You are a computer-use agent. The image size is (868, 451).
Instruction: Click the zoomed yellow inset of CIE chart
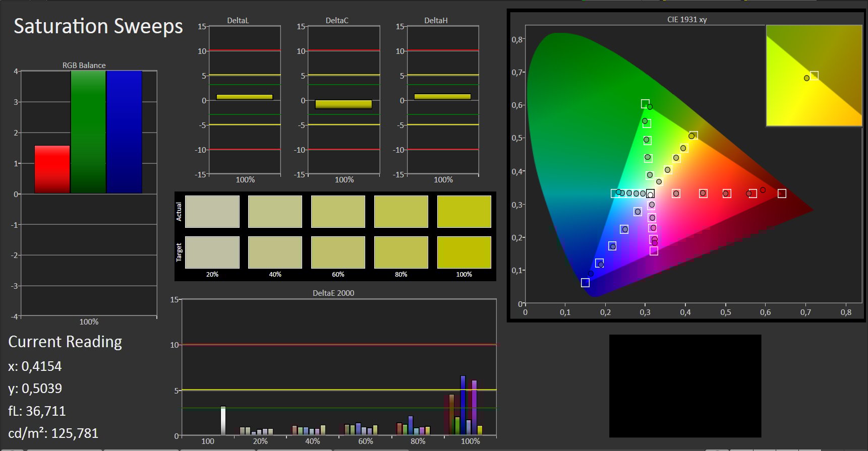point(814,76)
